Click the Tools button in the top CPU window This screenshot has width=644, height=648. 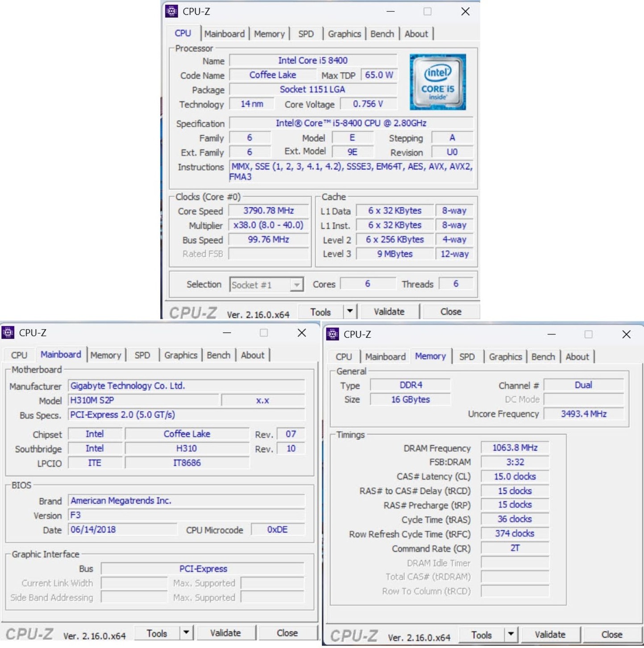pos(321,312)
